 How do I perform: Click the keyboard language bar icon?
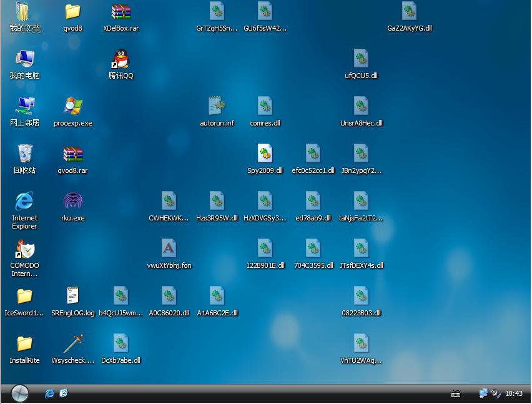pos(456,393)
